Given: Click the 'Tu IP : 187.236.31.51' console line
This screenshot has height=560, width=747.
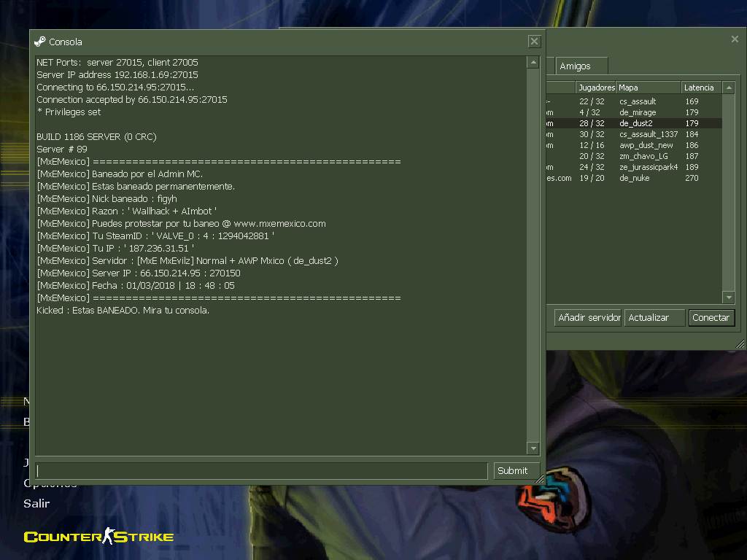Looking at the screenshot, I should click(x=115, y=248).
